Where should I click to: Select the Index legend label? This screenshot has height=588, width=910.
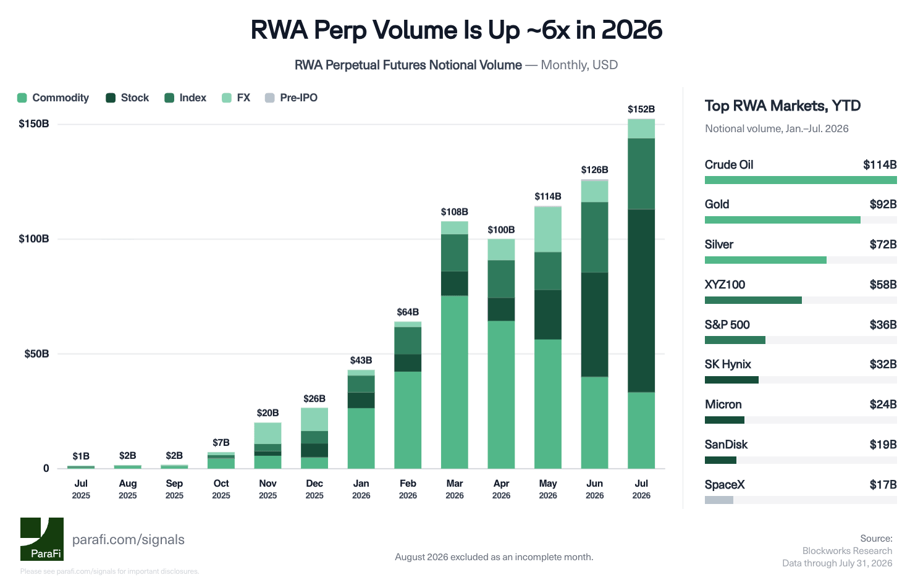pos(193,98)
